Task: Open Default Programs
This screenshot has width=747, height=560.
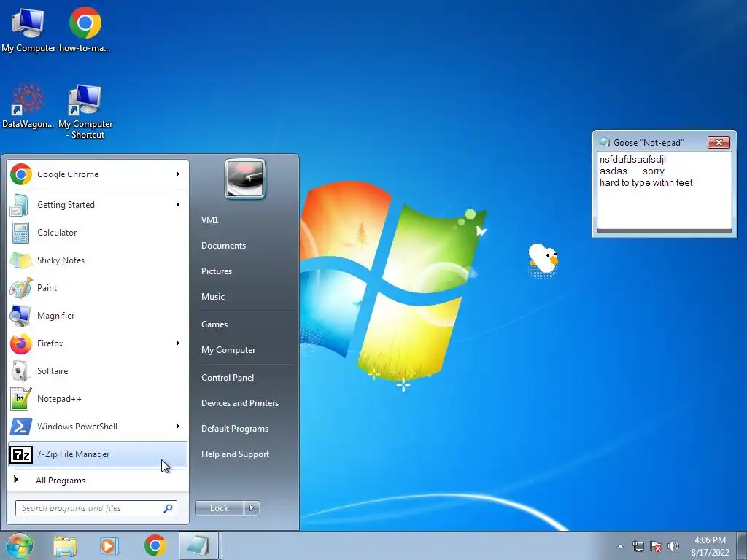Action: pyautogui.click(x=235, y=429)
